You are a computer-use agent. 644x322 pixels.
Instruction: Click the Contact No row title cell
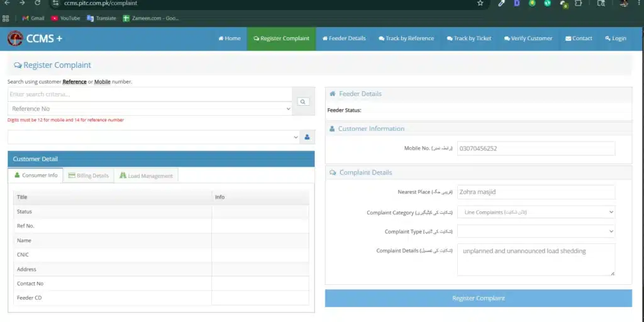(113, 284)
